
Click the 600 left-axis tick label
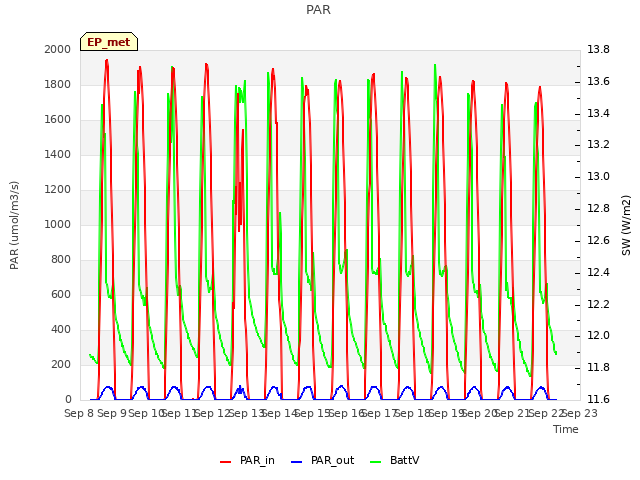pos(61,294)
